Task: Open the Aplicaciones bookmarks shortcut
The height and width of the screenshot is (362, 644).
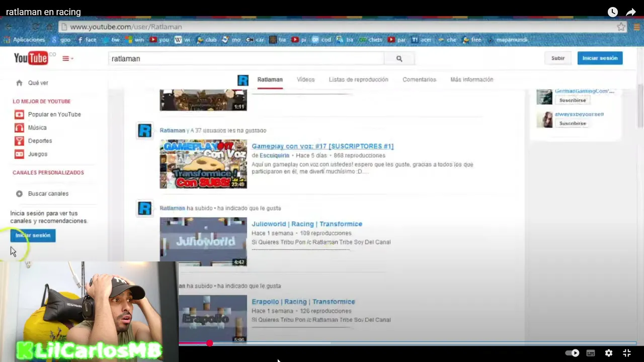Action: pyautogui.click(x=24, y=40)
